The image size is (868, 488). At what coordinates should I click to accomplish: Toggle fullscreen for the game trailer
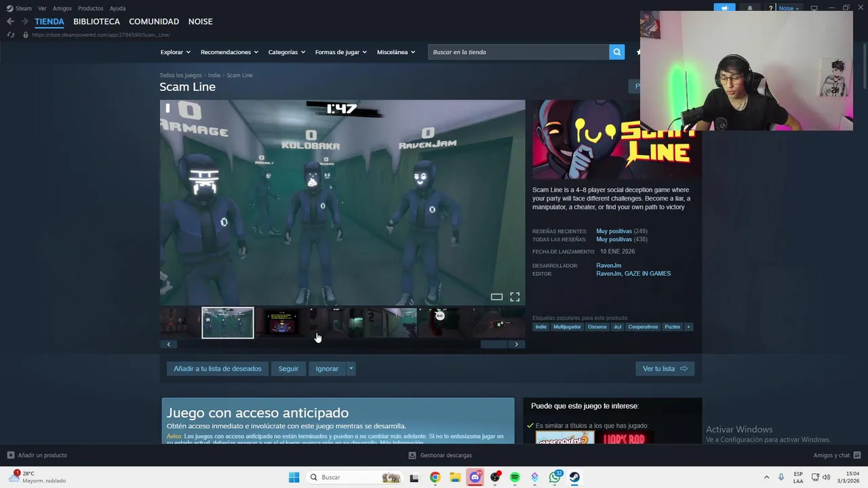pos(515,297)
